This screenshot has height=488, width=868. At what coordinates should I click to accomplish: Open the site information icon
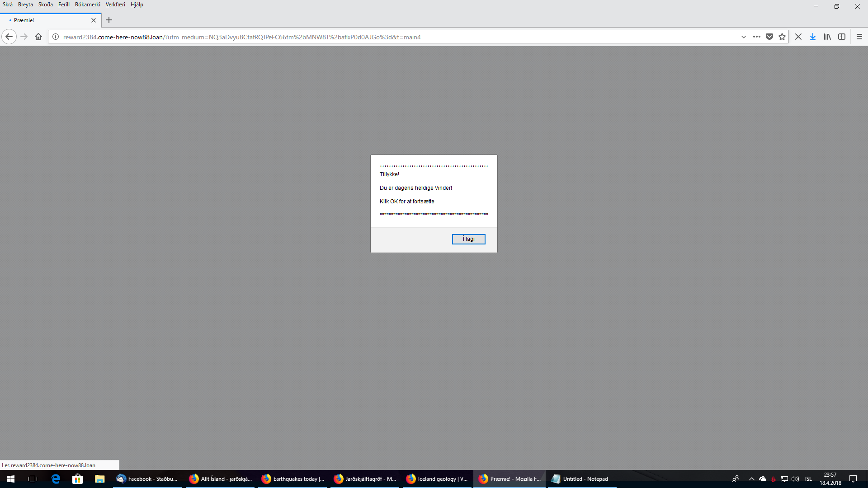[56, 37]
